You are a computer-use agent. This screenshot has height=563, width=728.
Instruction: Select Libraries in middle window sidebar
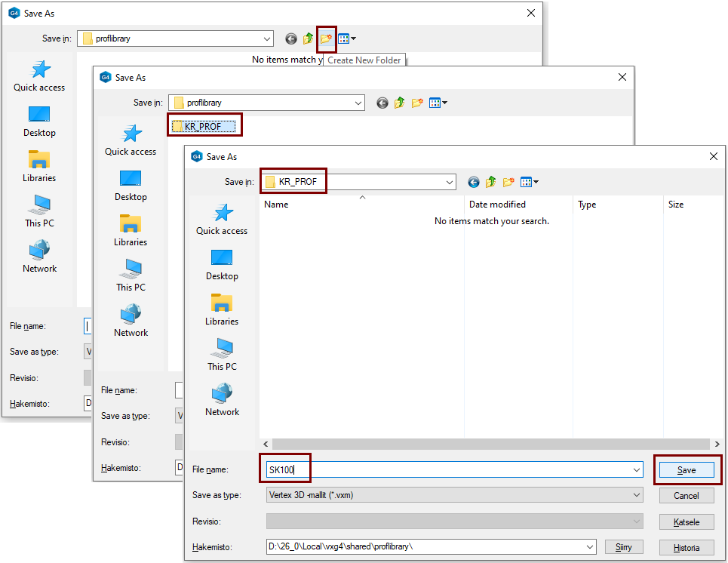click(x=131, y=231)
